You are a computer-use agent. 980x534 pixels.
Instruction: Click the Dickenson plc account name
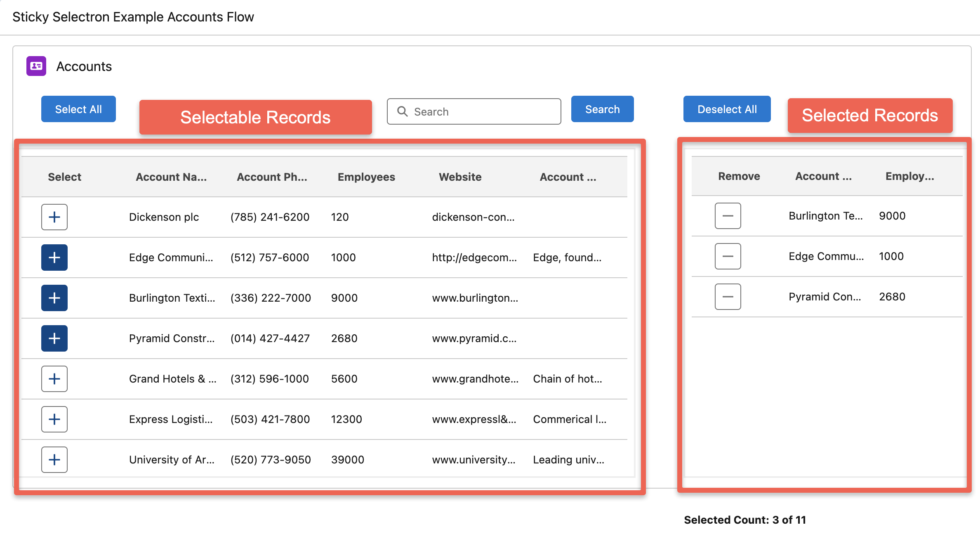click(164, 217)
